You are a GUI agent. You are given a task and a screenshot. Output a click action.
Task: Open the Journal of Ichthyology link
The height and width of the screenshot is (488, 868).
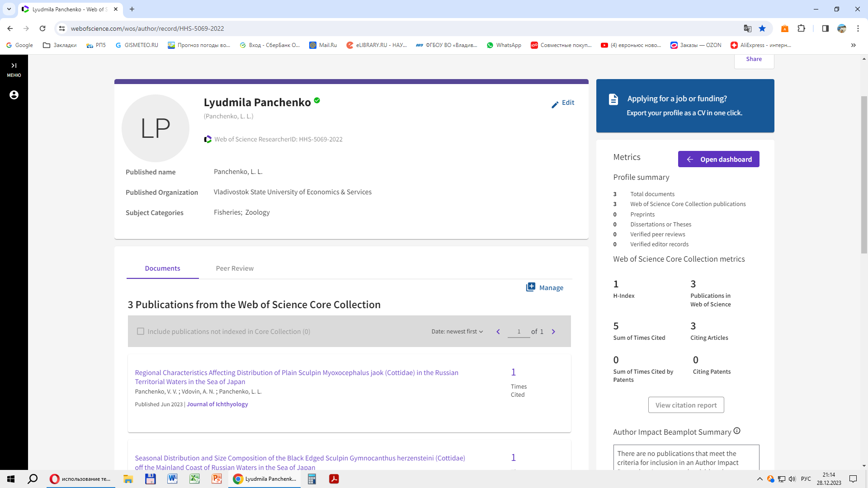coord(217,404)
